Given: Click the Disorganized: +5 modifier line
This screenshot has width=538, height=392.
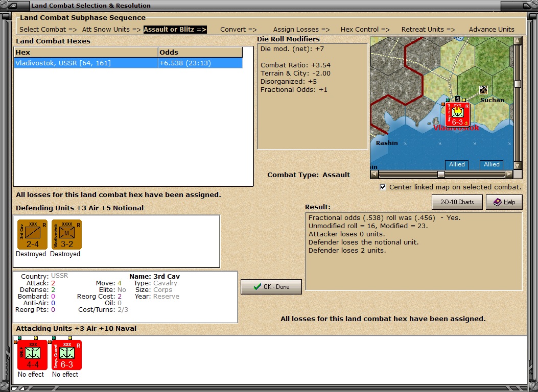Looking at the screenshot, I should pos(289,82).
